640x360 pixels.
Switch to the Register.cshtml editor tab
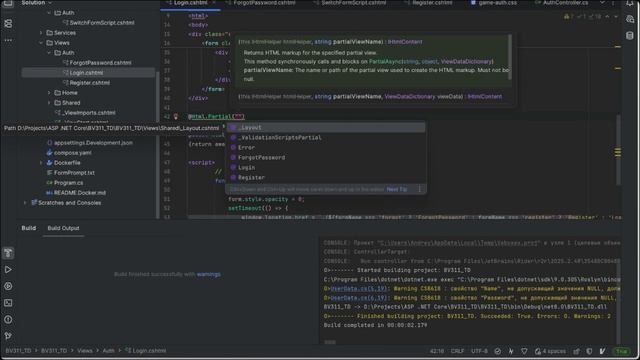(x=429, y=3)
